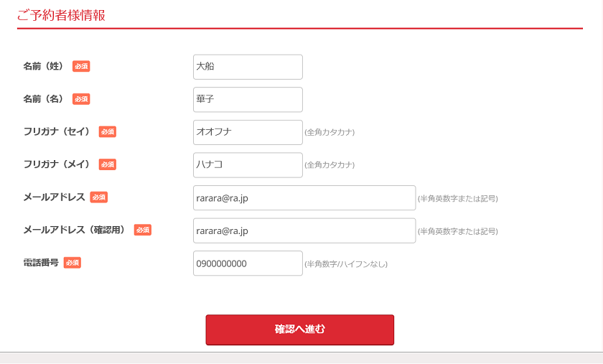Click the 名前（姓） input field
Image resolution: width=603 pixels, height=364 pixels.
coord(248,67)
